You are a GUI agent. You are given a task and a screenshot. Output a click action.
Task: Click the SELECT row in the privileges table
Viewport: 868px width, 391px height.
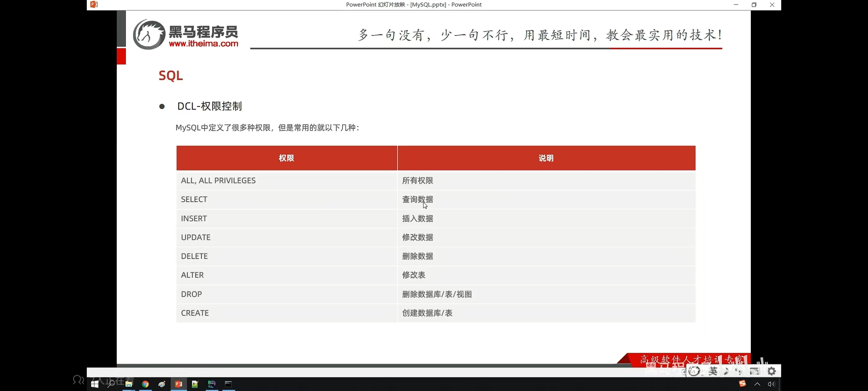286,200
